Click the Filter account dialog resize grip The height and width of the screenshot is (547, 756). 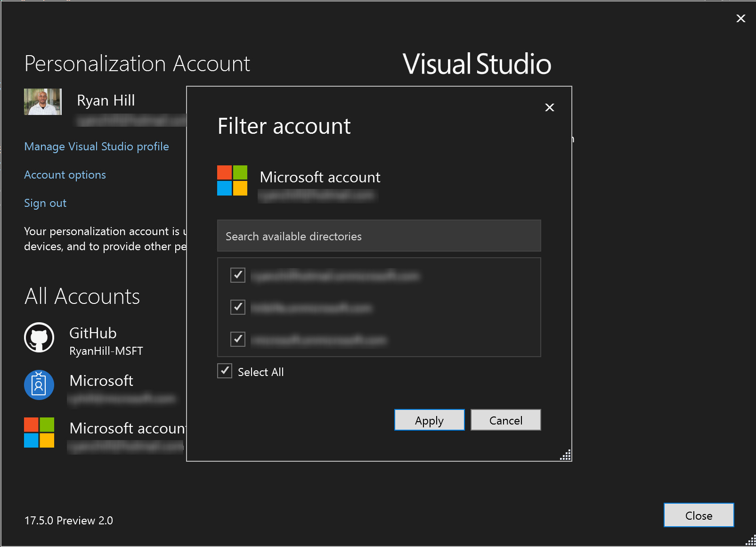click(566, 455)
